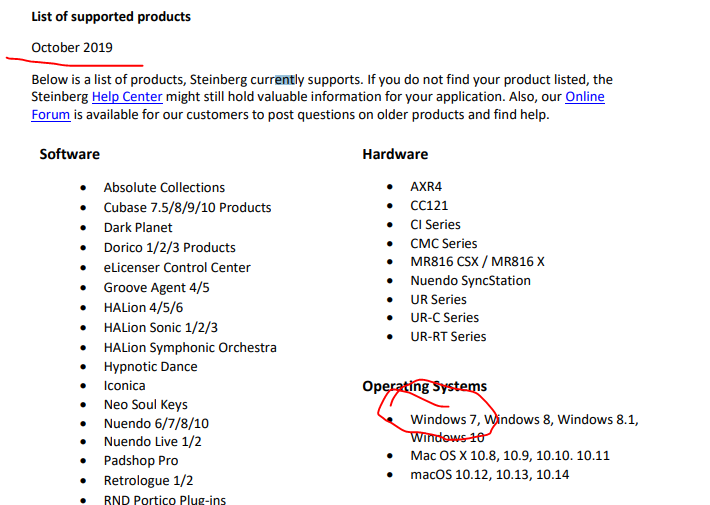Viewport: 710px width, 505px height.
Task: Click the 'CI Series' entry
Action: pyautogui.click(x=435, y=225)
